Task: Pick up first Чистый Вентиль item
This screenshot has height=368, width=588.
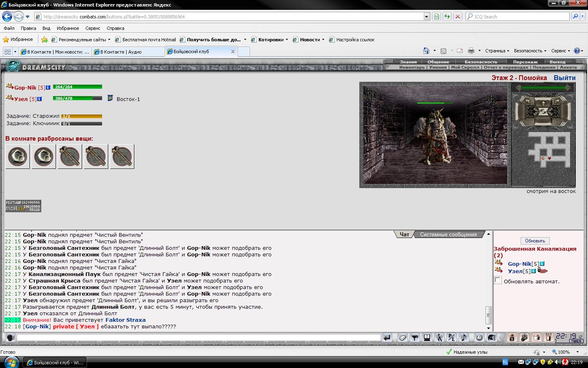Action: [x=18, y=157]
